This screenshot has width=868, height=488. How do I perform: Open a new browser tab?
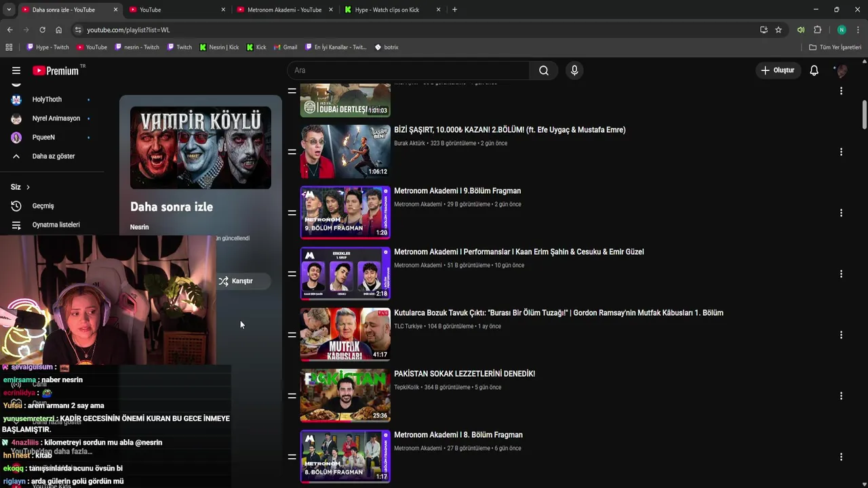click(454, 9)
